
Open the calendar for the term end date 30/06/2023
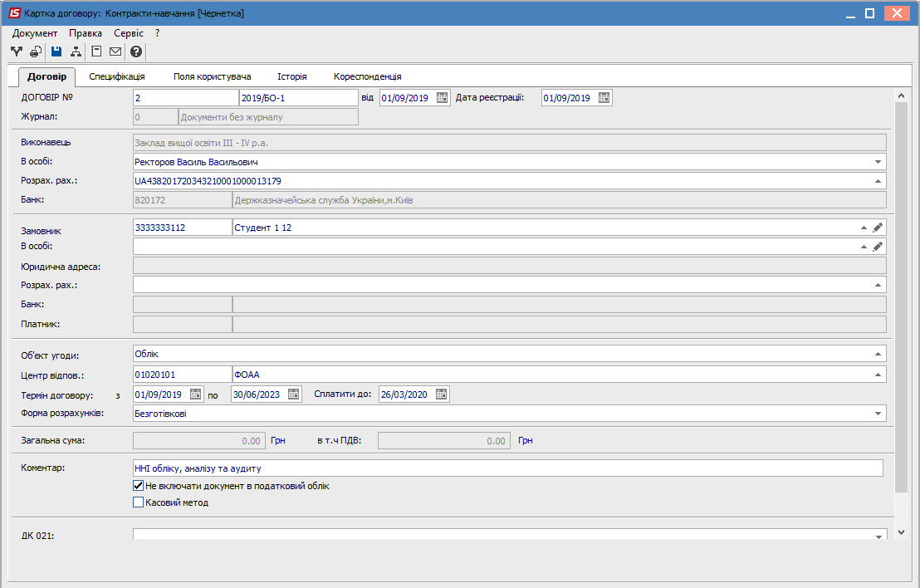point(294,394)
